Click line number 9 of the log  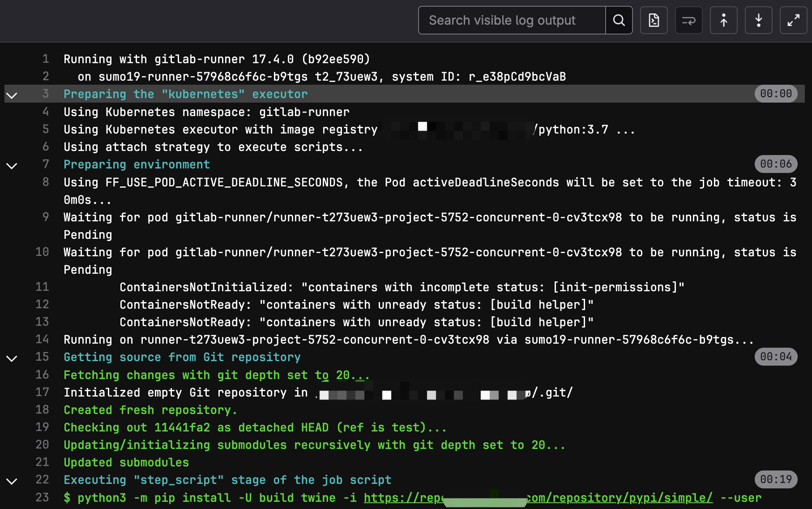point(46,217)
